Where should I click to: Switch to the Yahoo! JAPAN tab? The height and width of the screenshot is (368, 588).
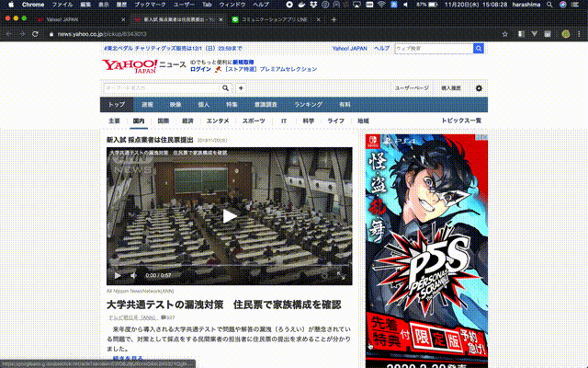(80, 19)
